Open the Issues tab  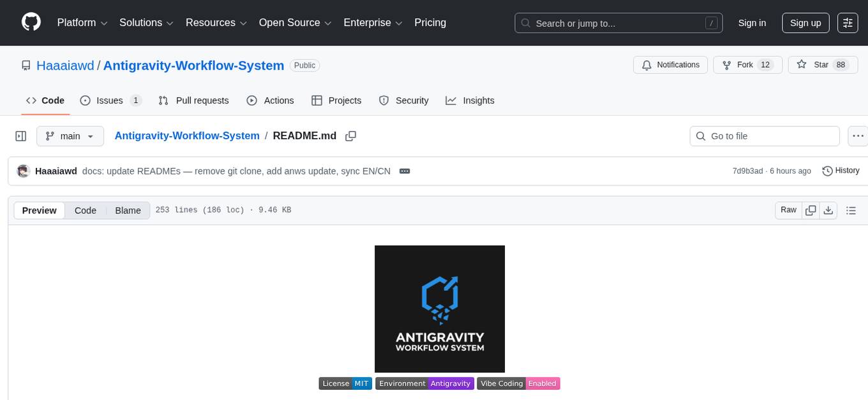109,100
